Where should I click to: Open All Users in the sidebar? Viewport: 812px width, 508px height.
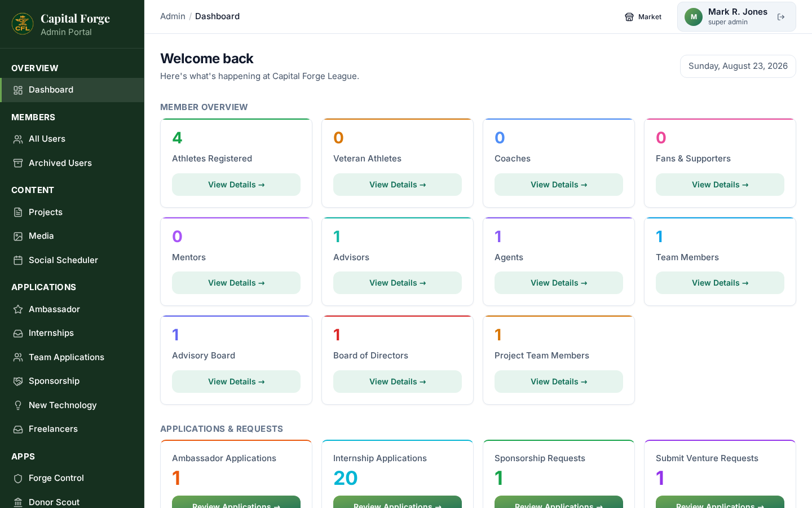click(72, 139)
